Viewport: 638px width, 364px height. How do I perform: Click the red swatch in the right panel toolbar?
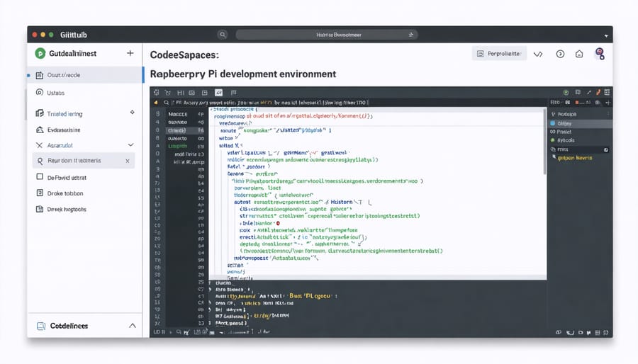pyautogui.click(x=577, y=103)
